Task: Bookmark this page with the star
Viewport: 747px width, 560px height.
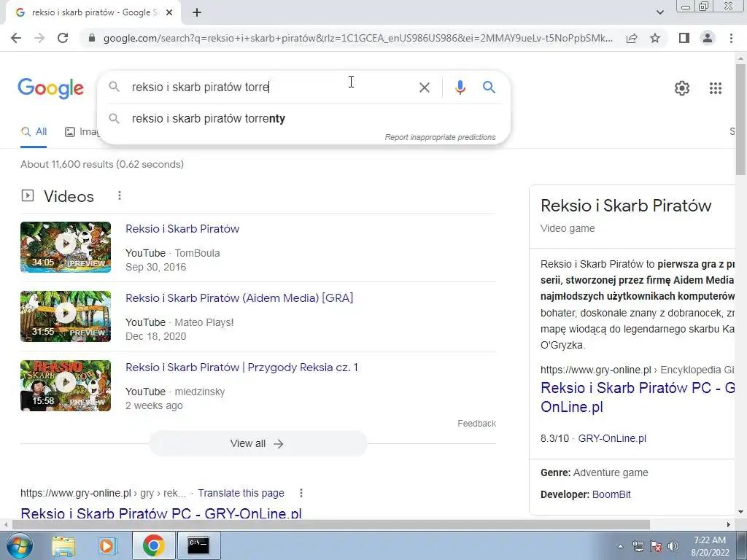Action: click(655, 38)
